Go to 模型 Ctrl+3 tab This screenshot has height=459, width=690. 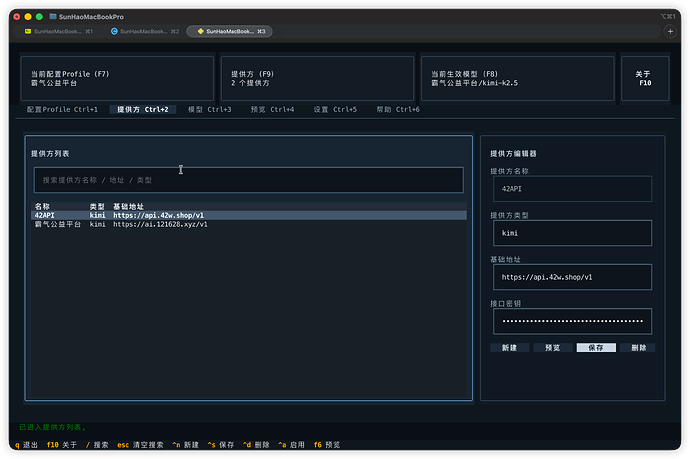click(x=209, y=110)
